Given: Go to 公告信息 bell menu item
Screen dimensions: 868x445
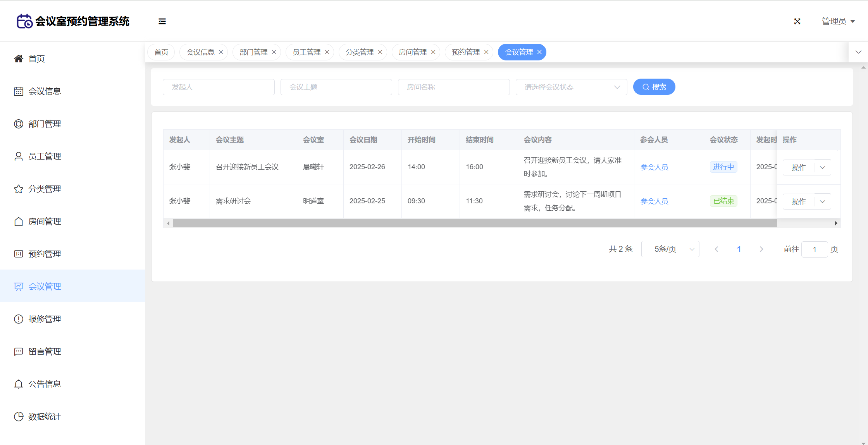Looking at the screenshot, I should coord(44,384).
